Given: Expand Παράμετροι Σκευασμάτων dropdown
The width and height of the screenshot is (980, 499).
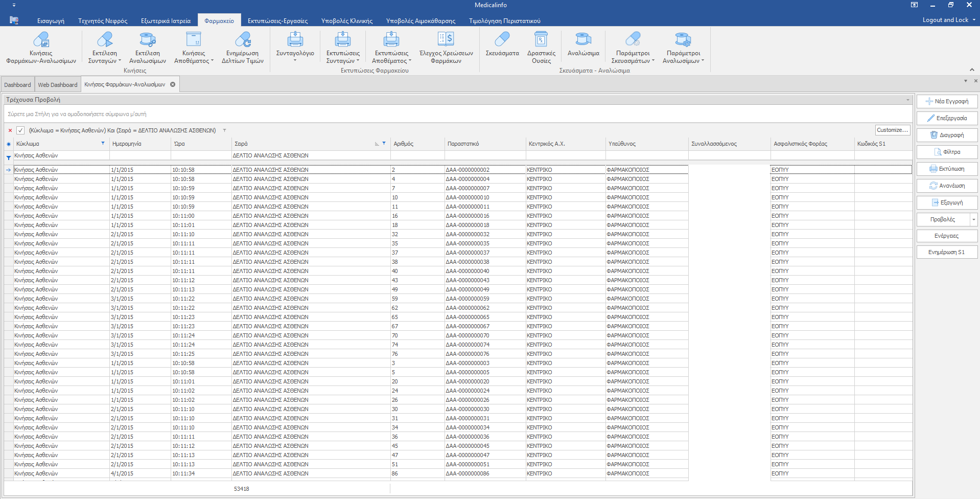Looking at the screenshot, I should [x=653, y=61].
